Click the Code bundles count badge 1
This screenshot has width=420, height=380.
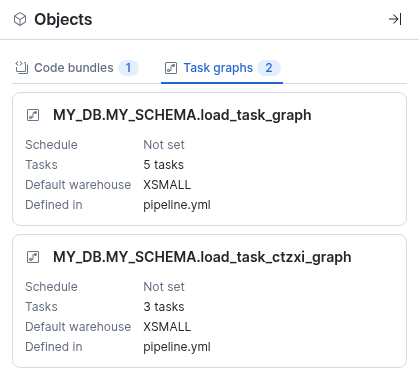click(128, 68)
